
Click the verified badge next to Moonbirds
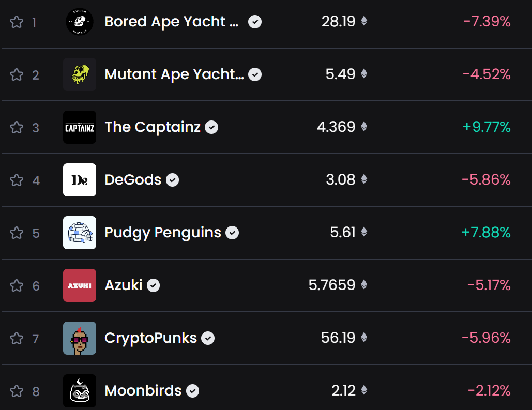(x=193, y=391)
